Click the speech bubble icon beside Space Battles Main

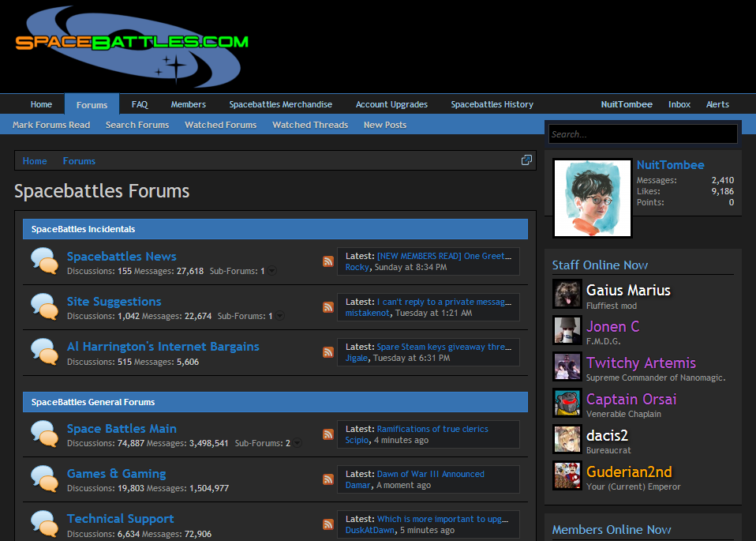(44, 433)
